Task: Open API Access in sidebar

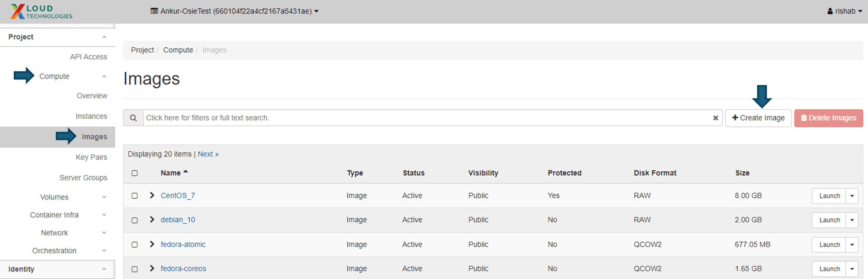Action: pyautogui.click(x=89, y=57)
